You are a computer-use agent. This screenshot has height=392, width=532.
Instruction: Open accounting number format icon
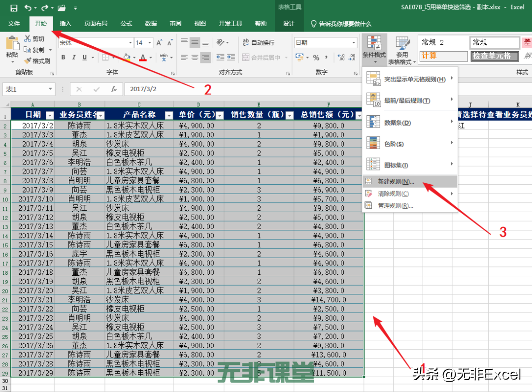pos(299,57)
